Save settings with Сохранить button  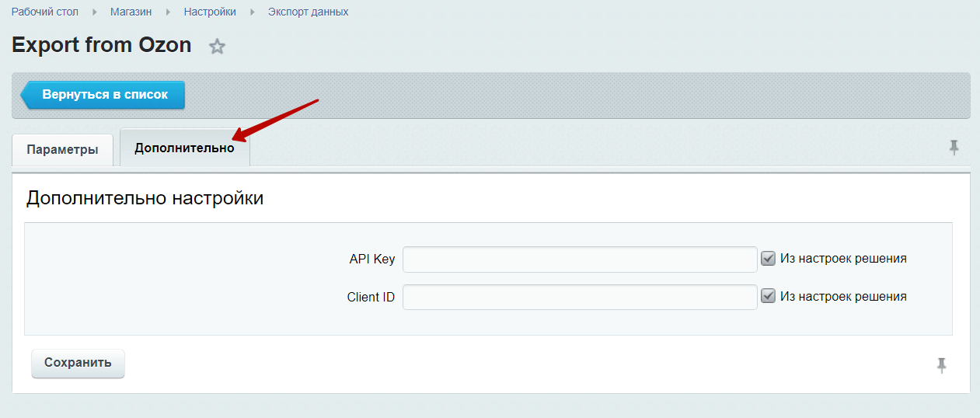tap(78, 363)
